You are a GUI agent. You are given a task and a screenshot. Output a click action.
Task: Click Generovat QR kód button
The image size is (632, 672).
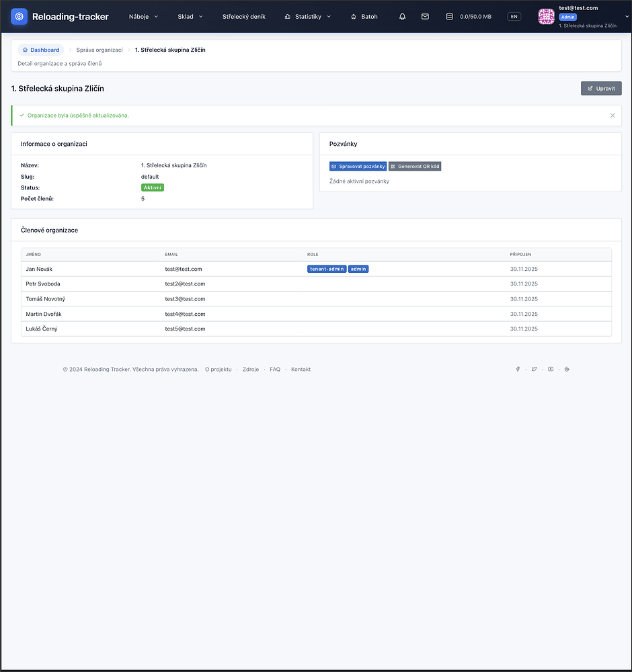pyautogui.click(x=415, y=166)
